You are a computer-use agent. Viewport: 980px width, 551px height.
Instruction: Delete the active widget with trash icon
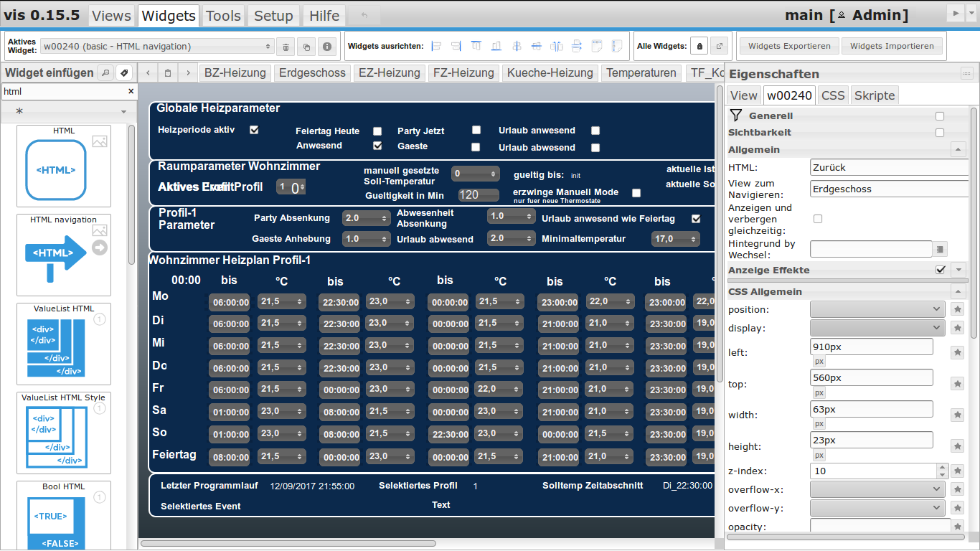(x=286, y=47)
